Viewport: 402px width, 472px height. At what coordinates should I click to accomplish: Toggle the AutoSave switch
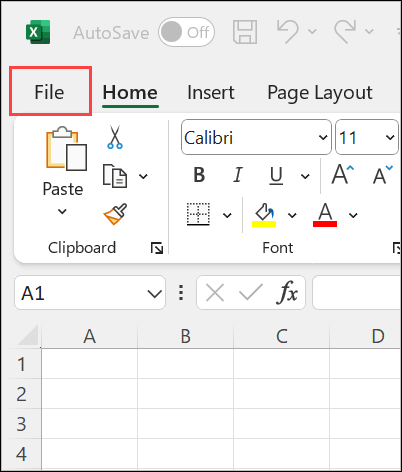click(x=186, y=32)
